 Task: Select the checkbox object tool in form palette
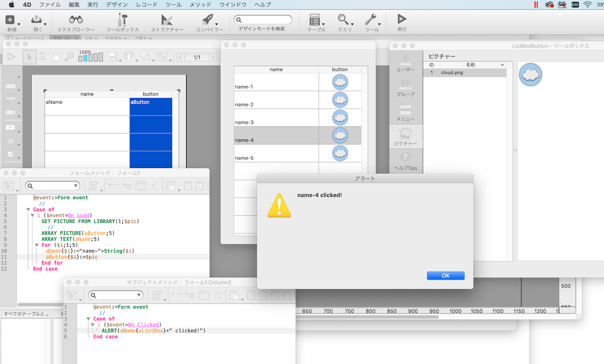tap(11, 154)
